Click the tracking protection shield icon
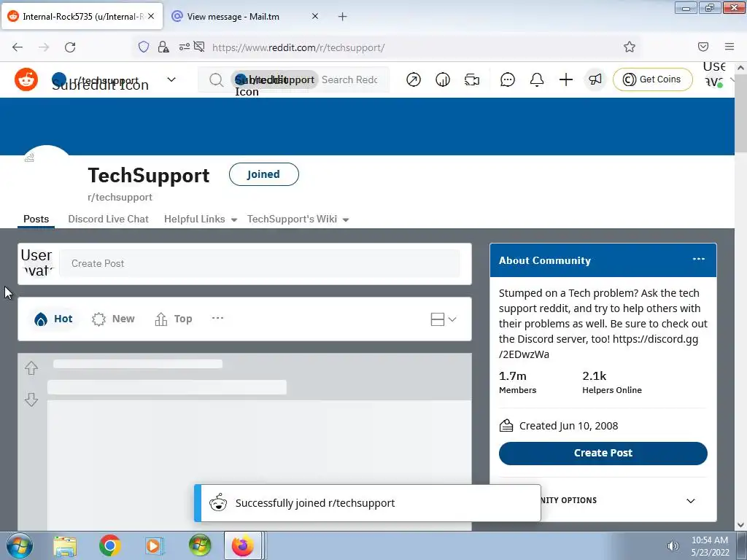 click(144, 47)
